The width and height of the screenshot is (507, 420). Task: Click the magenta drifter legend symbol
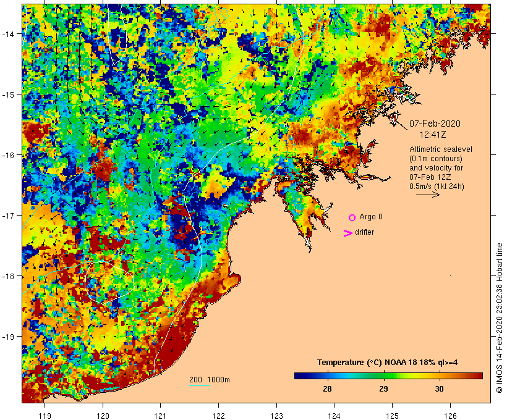[x=348, y=233]
